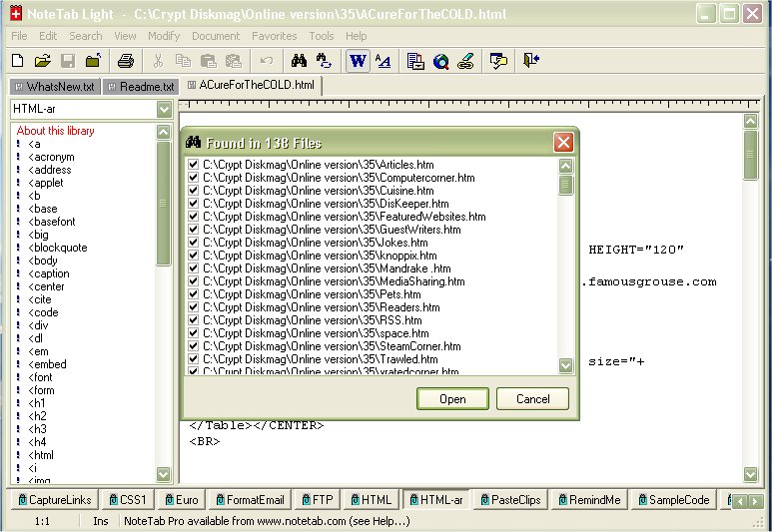This screenshot has width=772, height=532.
Task: Click the Clipbook pages toolbar icon
Action: [x=415, y=61]
